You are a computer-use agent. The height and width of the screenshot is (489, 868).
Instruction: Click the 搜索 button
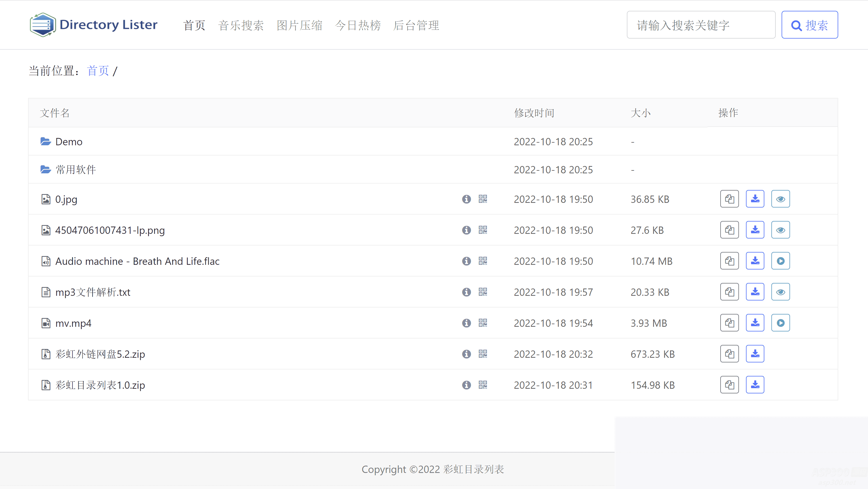coord(809,25)
